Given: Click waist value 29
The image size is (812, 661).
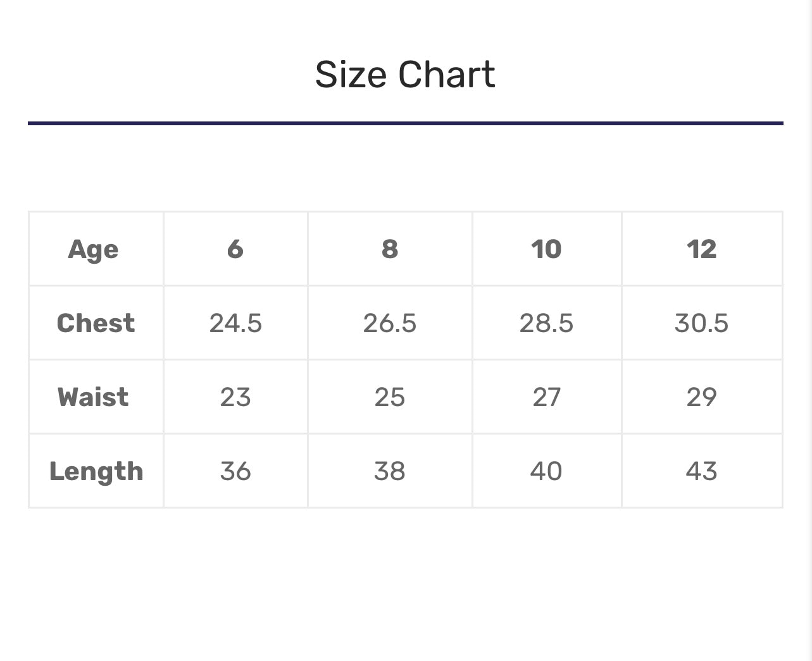Looking at the screenshot, I should point(701,397).
